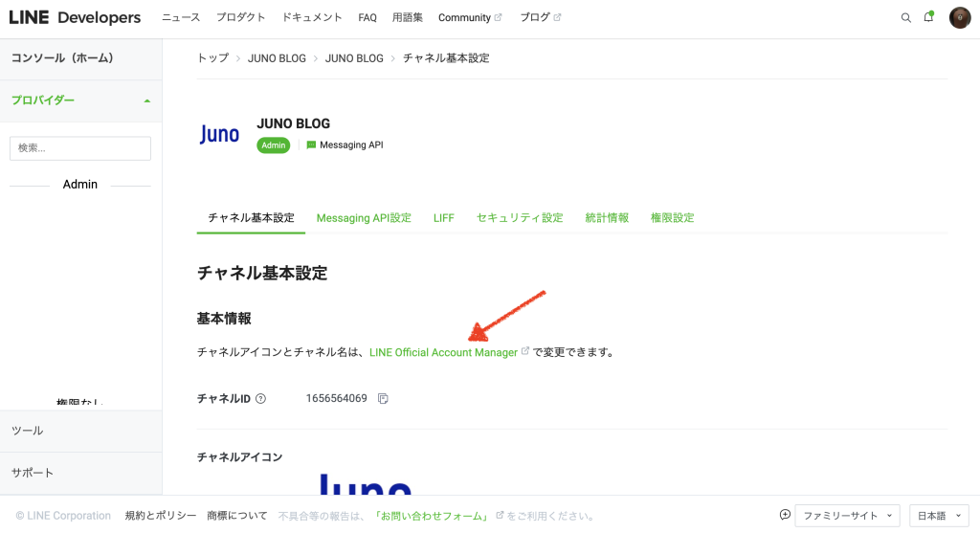Click the Admin label in sidebar

[80, 185]
